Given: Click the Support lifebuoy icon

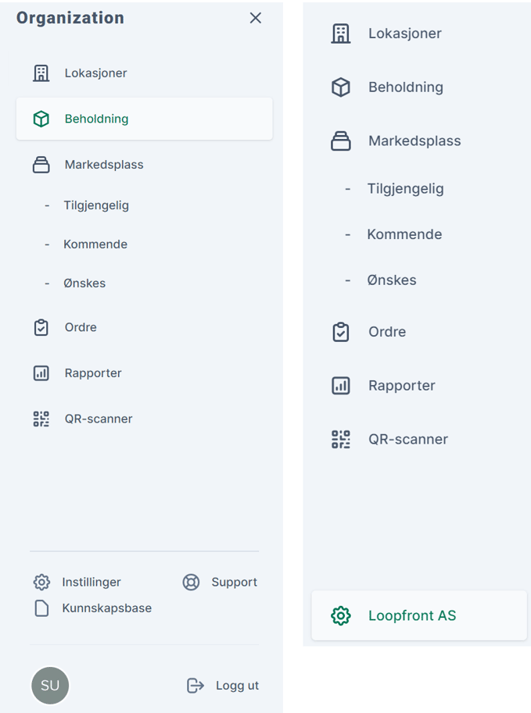Looking at the screenshot, I should point(191,582).
